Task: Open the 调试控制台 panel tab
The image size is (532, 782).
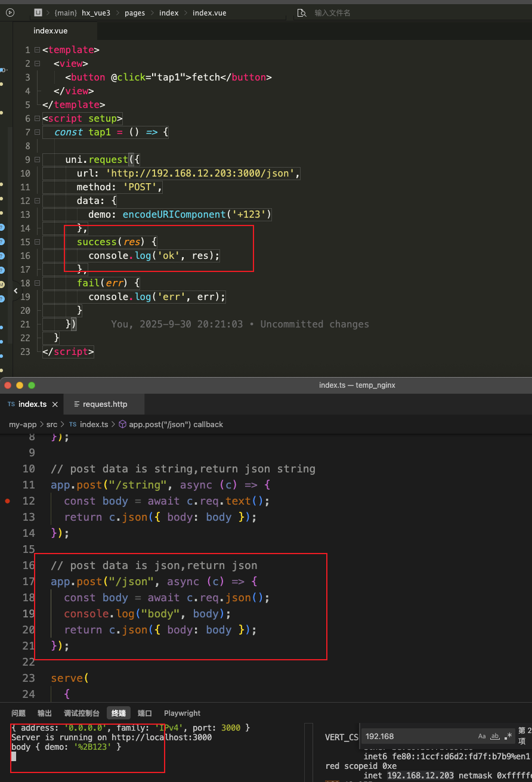Action: [x=82, y=713]
